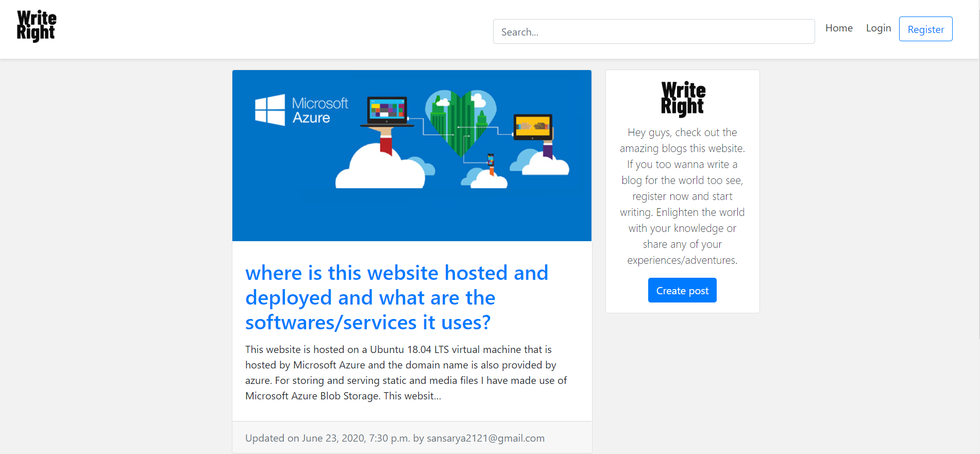Open the Home nav link
Screen dimensions: 980x454
839,28
